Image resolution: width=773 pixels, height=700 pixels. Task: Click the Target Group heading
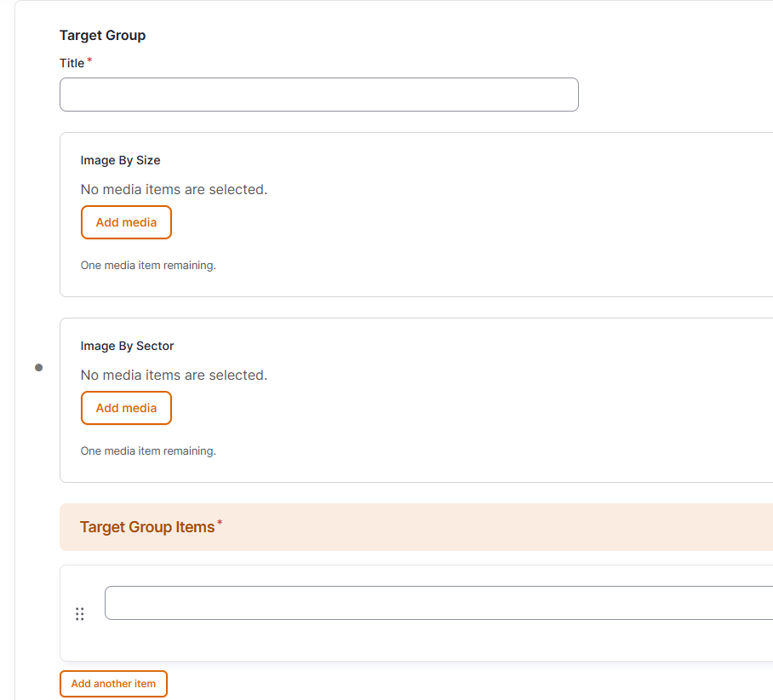102,35
